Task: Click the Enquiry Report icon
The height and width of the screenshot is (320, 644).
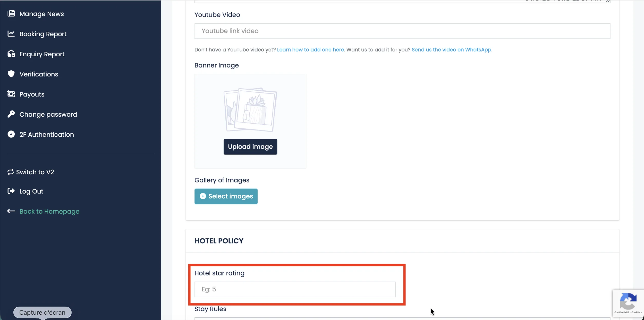Action: point(11,54)
